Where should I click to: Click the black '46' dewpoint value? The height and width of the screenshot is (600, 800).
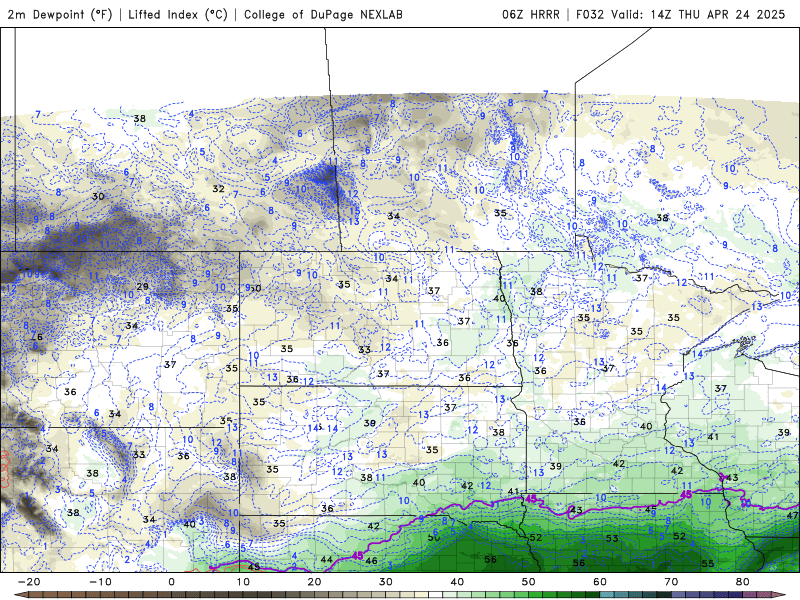click(371, 561)
